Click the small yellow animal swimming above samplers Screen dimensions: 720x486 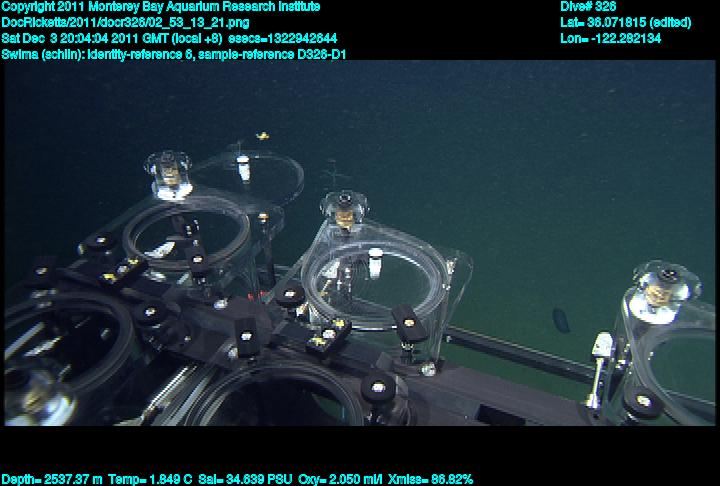(264, 134)
